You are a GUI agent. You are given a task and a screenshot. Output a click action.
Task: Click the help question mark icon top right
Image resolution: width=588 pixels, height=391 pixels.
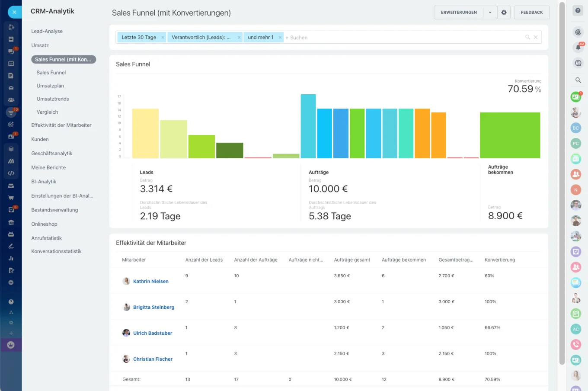coord(578,10)
